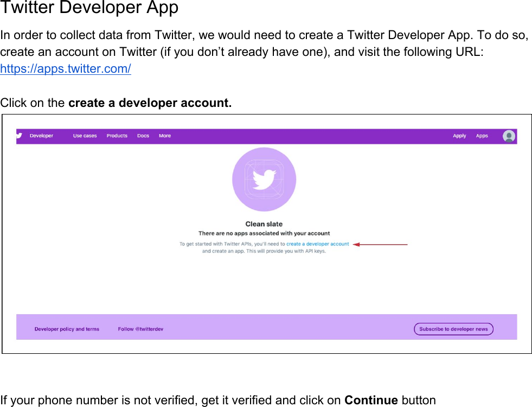Image resolution: width=532 pixels, height=407 pixels.
Task: Select the Clean slate heading text
Action: tap(264, 224)
